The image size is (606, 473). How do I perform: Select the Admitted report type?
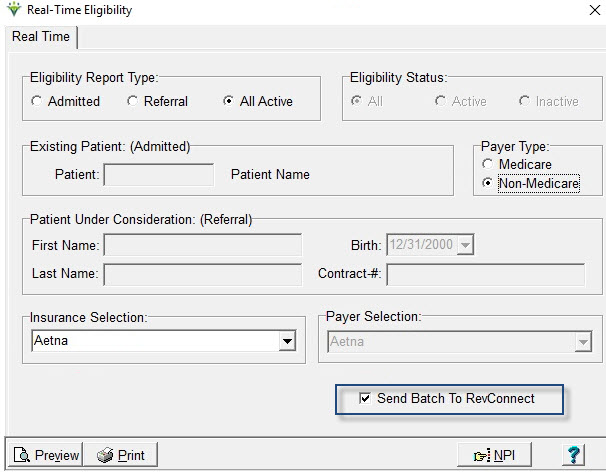coord(36,101)
